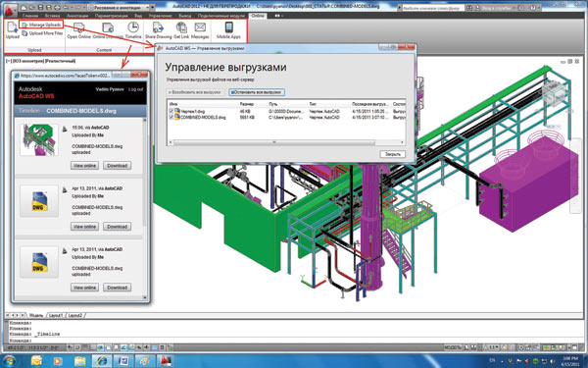Image resolution: width=588 pixels, height=368 pixels.
Task: Click the viewport label [-][ЮЗ изометрия][Реалистичный]
Action: (41, 61)
